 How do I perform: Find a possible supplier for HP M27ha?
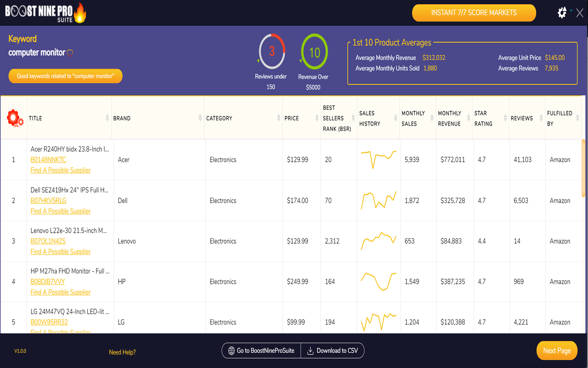(x=61, y=292)
